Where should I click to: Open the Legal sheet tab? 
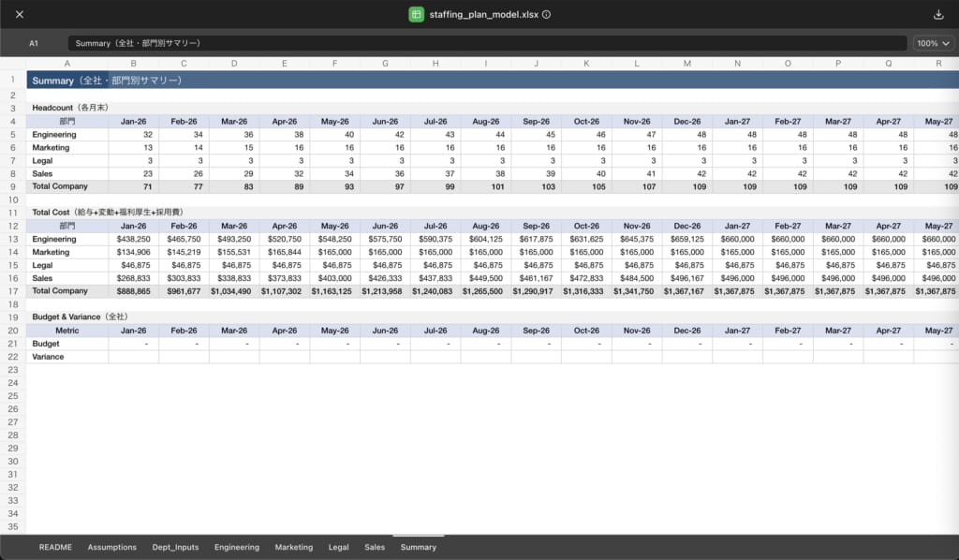338,547
